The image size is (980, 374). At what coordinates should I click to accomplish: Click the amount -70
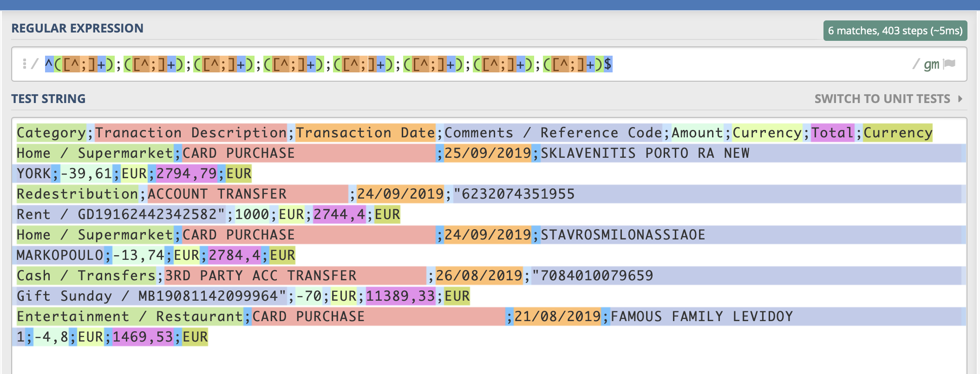[x=309, y=297]
